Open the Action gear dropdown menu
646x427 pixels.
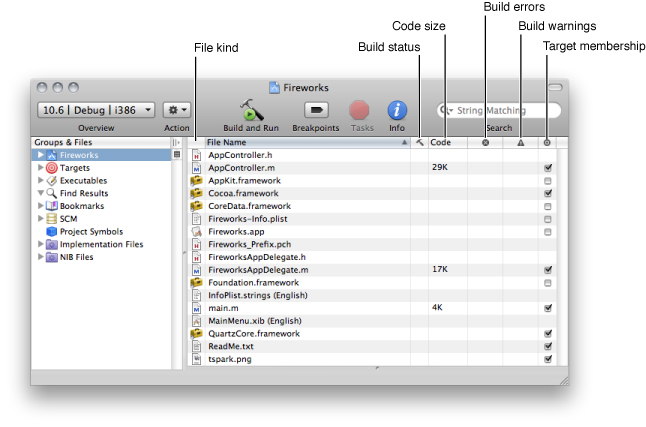point(177,110)
